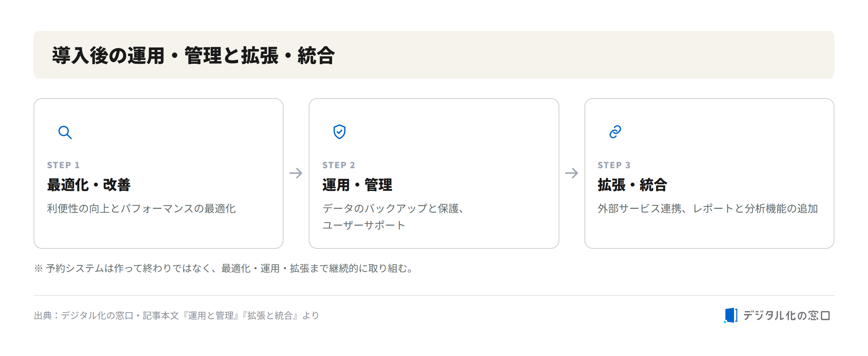Click the STEP 1 label
Viewport: 868px width, 356px height.
pyautogui.click(x=63, y=165)
